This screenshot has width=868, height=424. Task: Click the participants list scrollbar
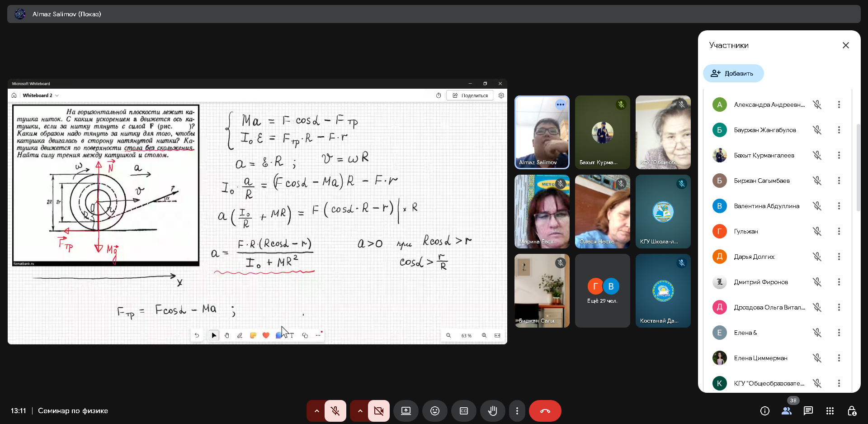858,167
